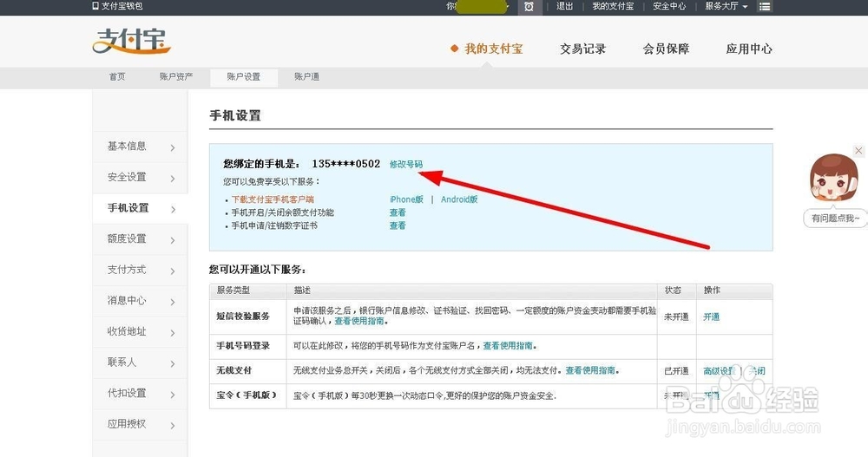Open 查看使用指南 in 短信校验服务 row
The width and height of the screenshot is (868, 457).
tap(359, 321)
